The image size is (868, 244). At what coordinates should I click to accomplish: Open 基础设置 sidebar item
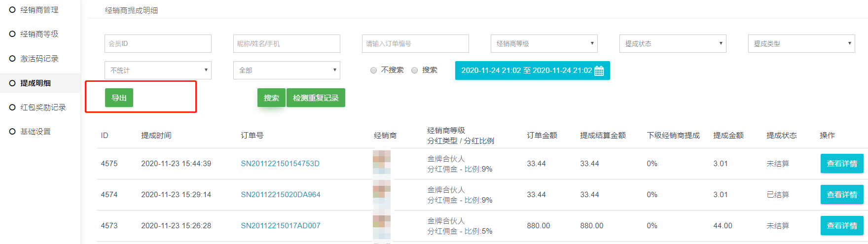pos(36,132)
